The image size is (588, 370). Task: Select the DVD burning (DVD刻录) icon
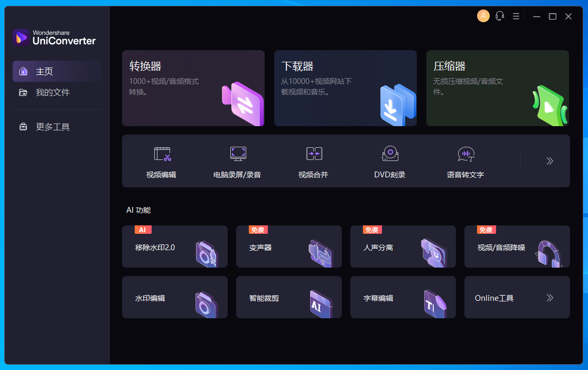(390, 154)
